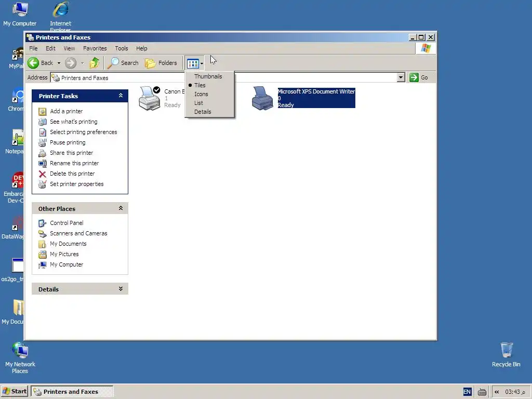Click the Back arrow icon

(33, 63)
